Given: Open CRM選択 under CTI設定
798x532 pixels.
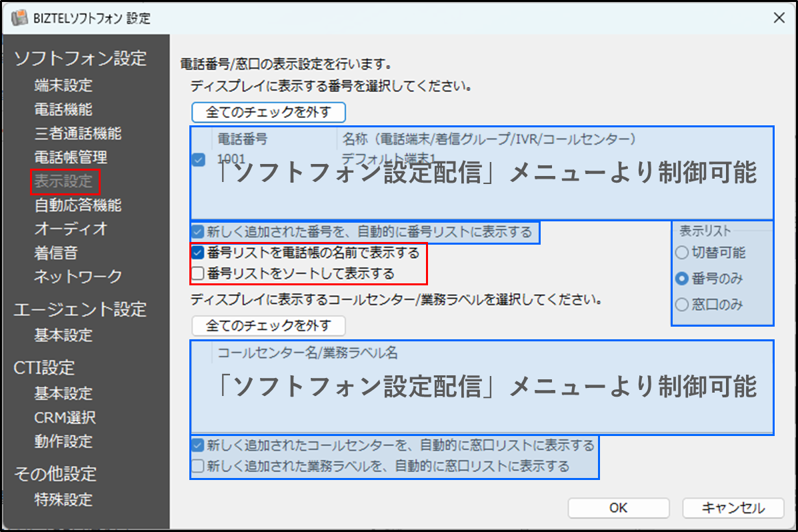Looking at the screenshot, I should pyautogui.click(x=65, y=418).
